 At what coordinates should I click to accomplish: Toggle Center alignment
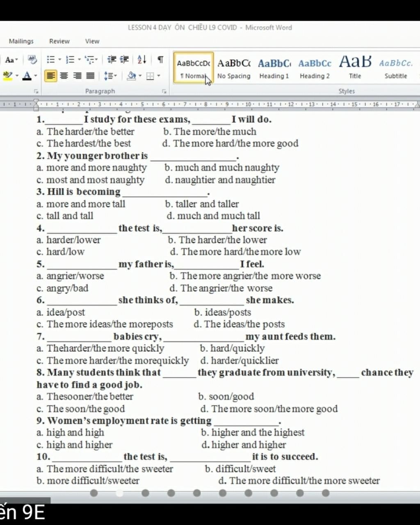point(64,76)
